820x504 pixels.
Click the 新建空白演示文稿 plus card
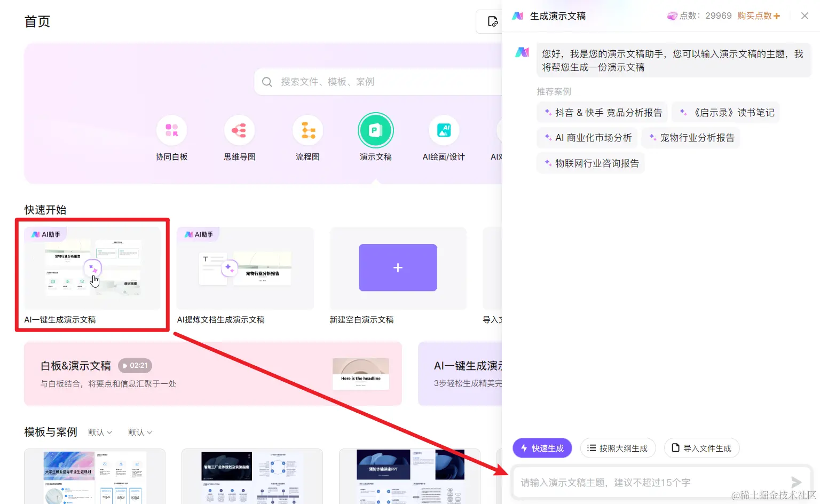point(398,267)
